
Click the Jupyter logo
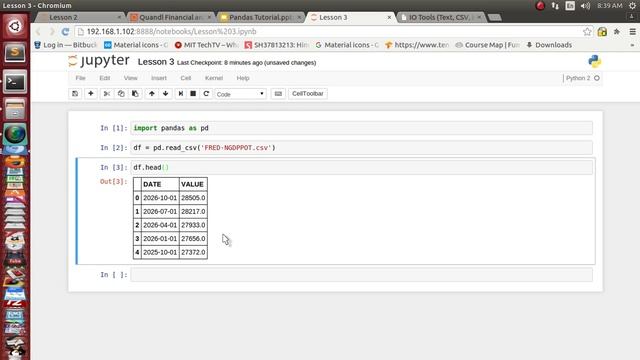coord(99,61)
